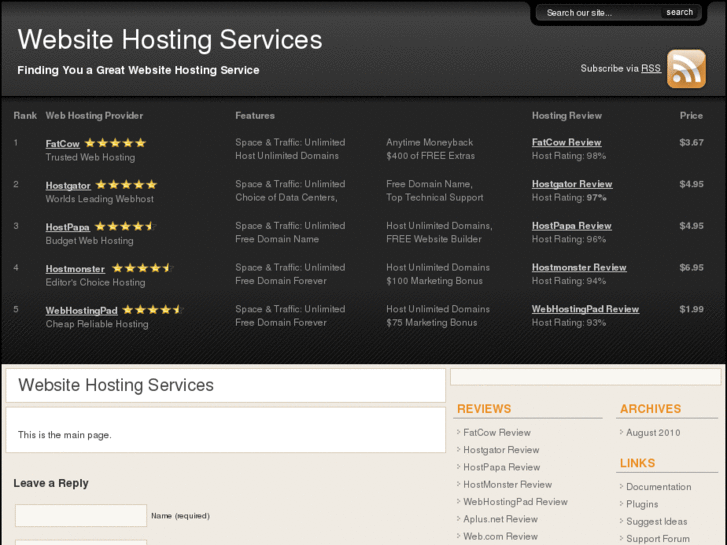The width and height of the screenshot is (727, 545).
Task: Click the $6.95 price for Hostmonster
Action: pos(691,268)
